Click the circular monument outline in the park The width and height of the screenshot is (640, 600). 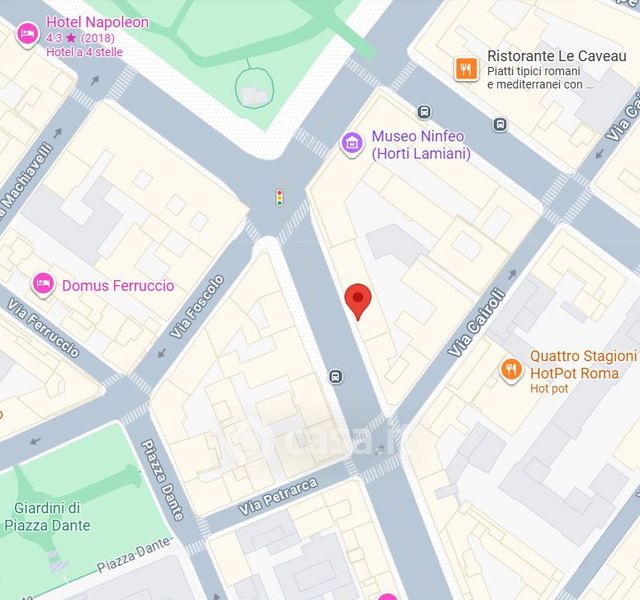coord(254,89)
